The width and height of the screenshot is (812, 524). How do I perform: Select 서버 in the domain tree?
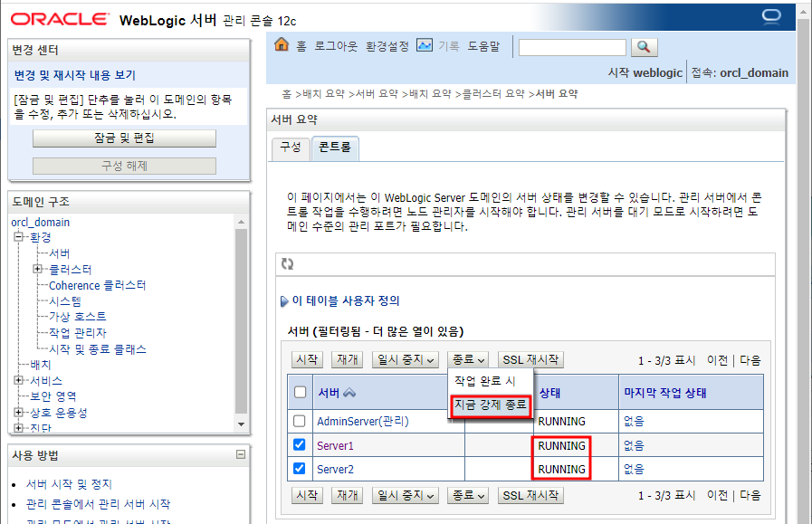59,253
